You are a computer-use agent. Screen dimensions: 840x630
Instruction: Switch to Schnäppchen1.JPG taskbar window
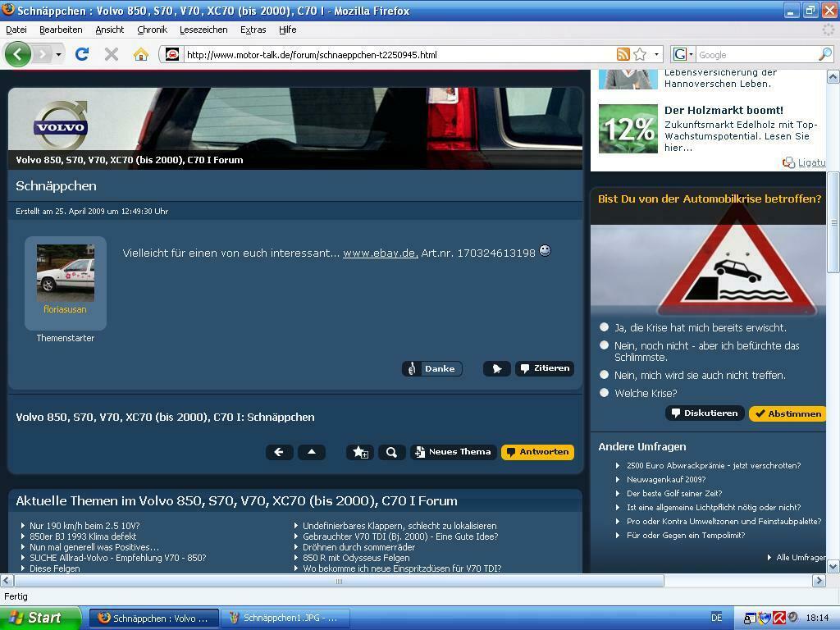284,619
